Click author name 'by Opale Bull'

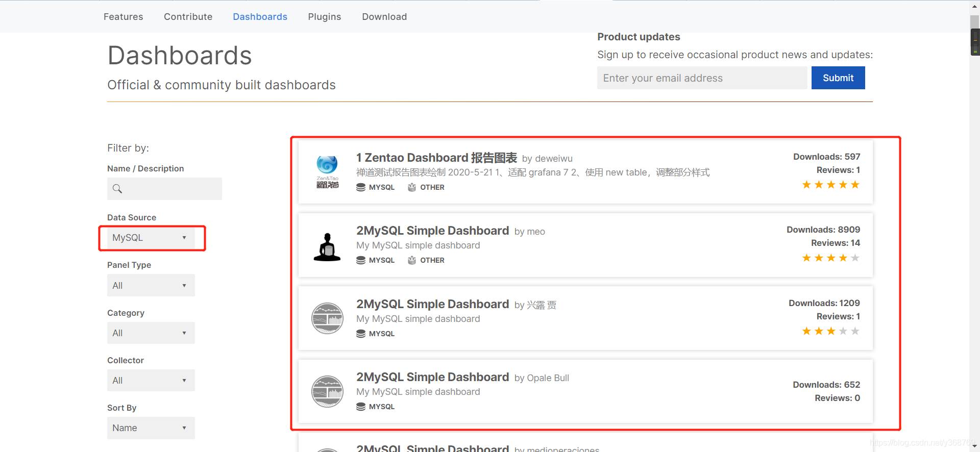(542, 378)
